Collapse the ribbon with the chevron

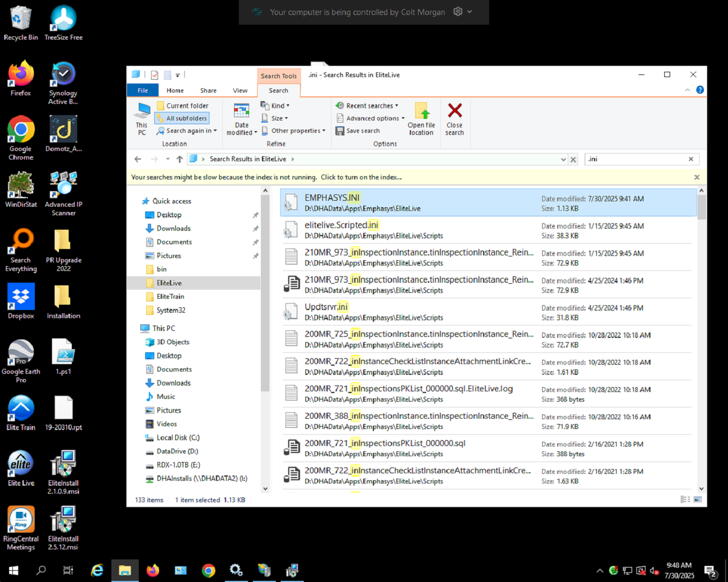pos(687,90)
